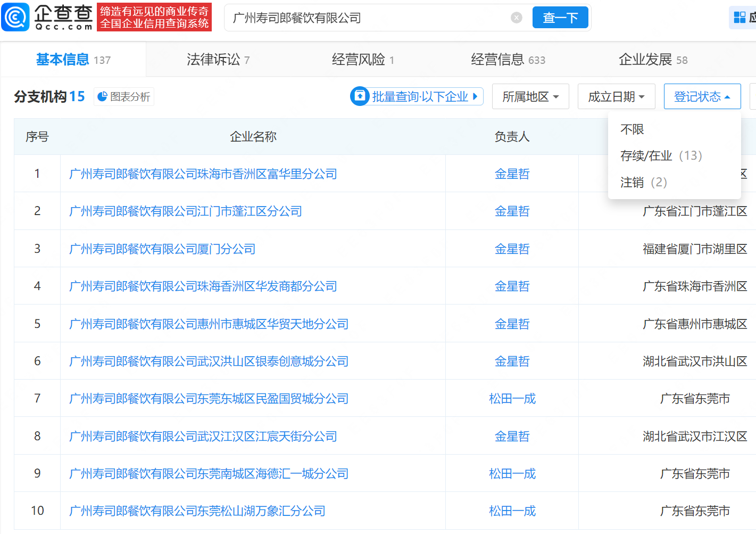Click 金星哲 in row 8
This screenshot has width=756, height=534.
point(512,437)
